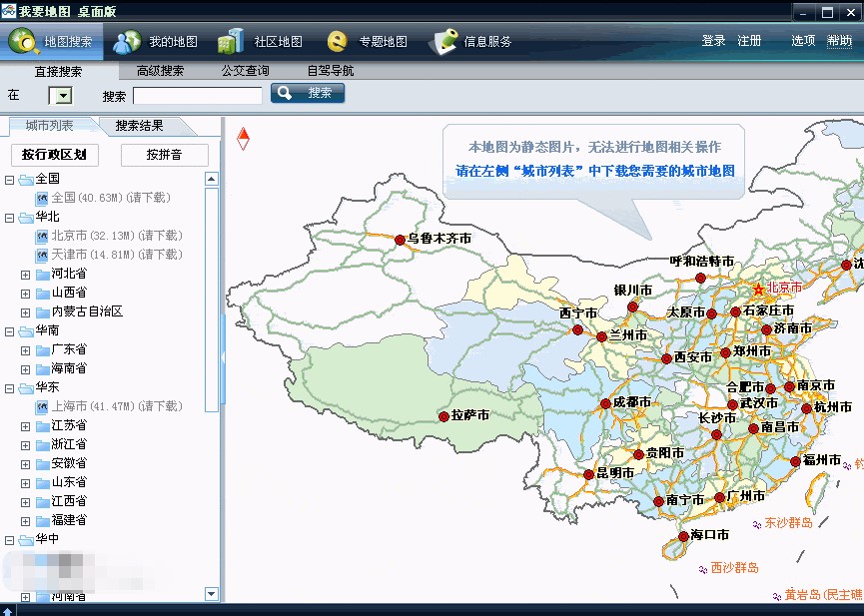Click the 广东省 folder icon

tap(42, 349)
